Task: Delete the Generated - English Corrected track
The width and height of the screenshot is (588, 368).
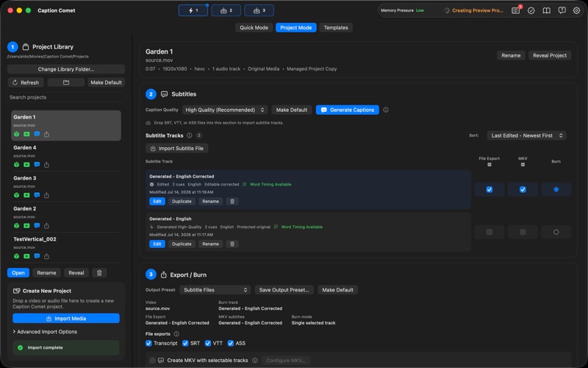Action: [232, 201]
